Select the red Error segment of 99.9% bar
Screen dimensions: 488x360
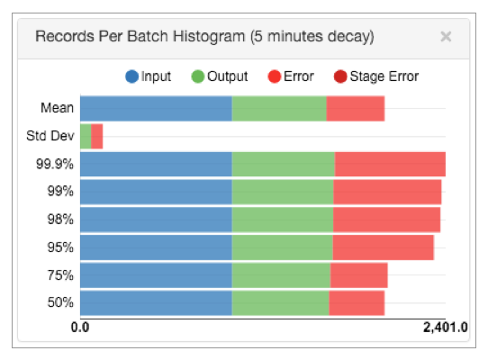point(390,164)
